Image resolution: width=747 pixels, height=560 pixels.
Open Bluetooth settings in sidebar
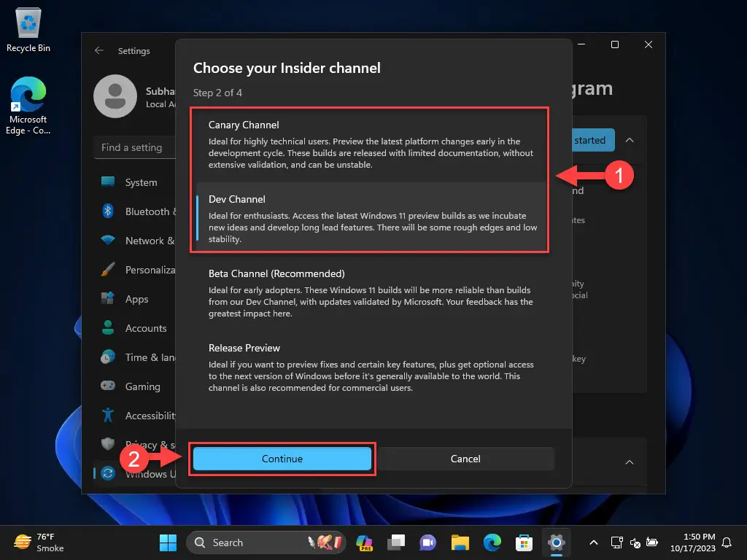coord(136,211)
